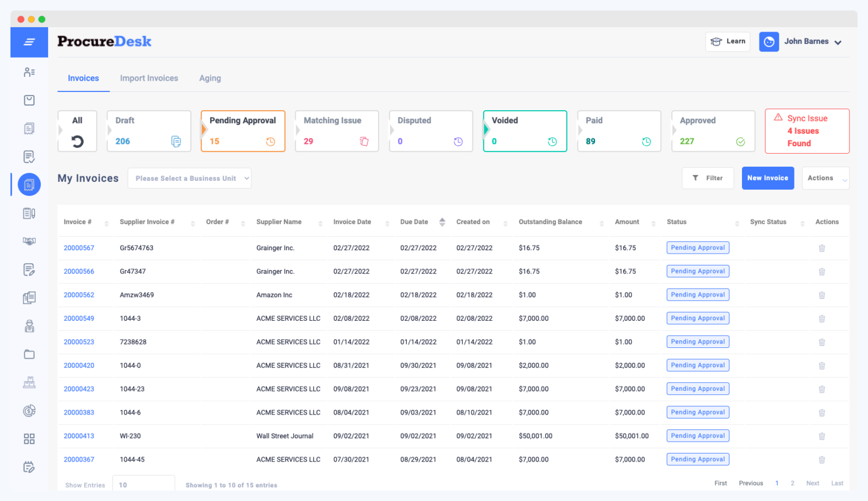
Task: Select the Paid status filter card
Action: pos(619,131)
